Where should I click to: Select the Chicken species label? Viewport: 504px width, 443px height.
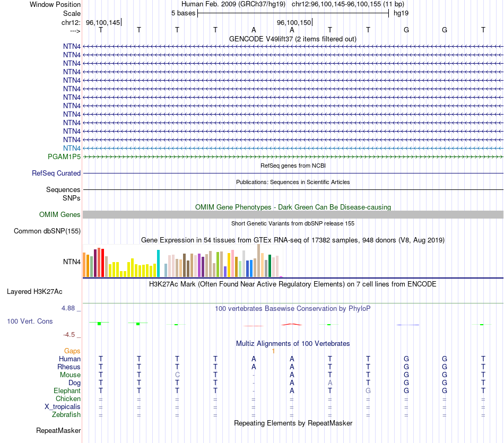tap(68, 398)
